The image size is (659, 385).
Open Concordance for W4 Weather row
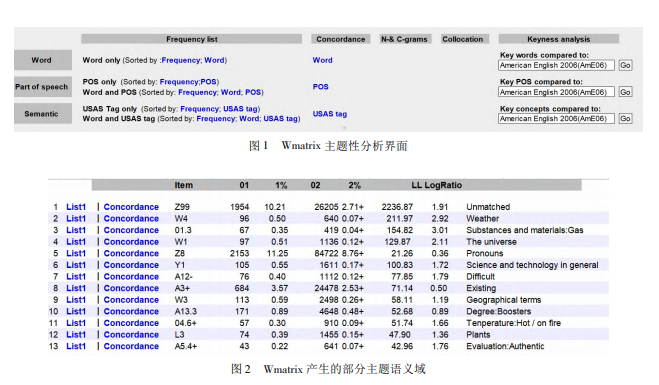coord(131,219)
